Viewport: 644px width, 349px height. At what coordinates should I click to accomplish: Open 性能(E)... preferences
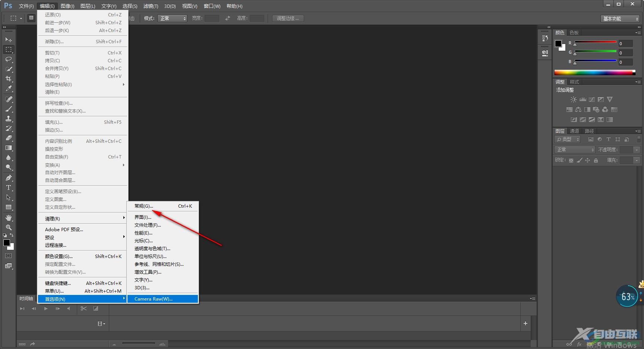point(163,233)
